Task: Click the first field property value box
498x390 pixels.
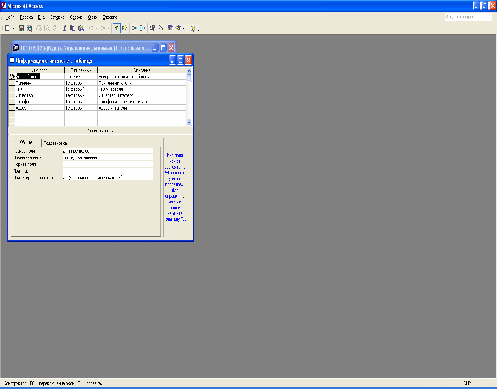Action: point(108,151)
